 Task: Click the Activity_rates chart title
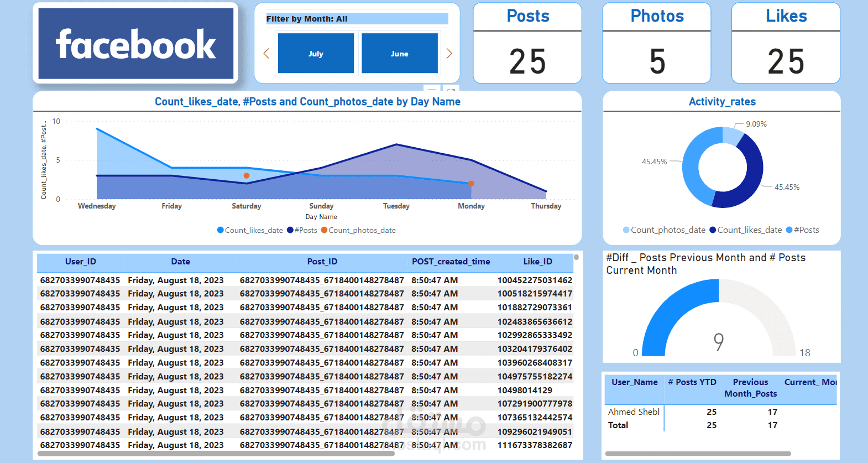point(722,102)
